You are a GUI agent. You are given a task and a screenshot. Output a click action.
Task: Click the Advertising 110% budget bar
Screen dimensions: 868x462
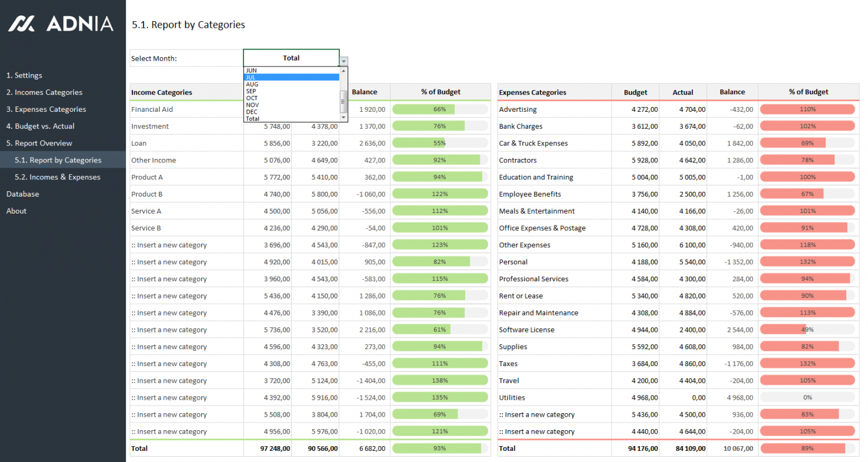[807, 109]
